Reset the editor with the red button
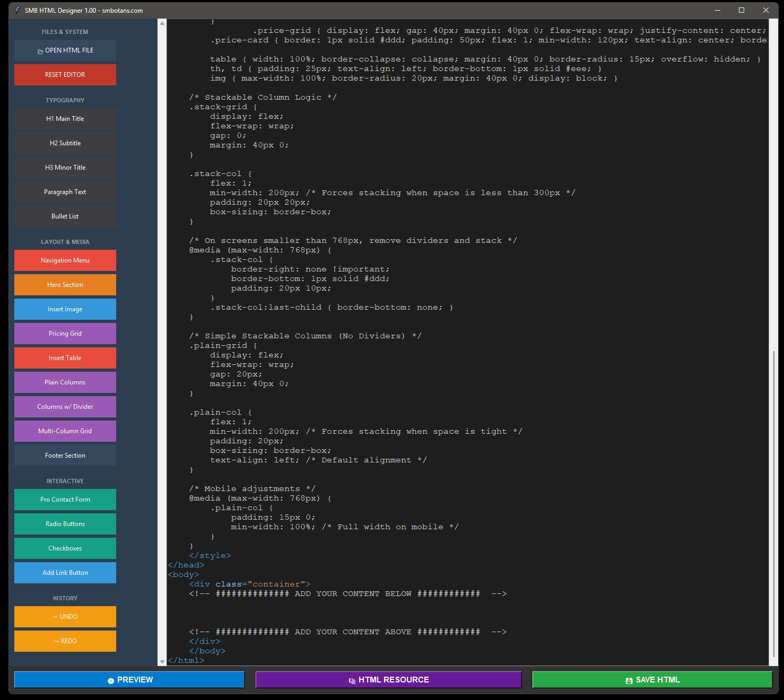The height and width of the screenshot is (700, 784). (x=65, y=75)
